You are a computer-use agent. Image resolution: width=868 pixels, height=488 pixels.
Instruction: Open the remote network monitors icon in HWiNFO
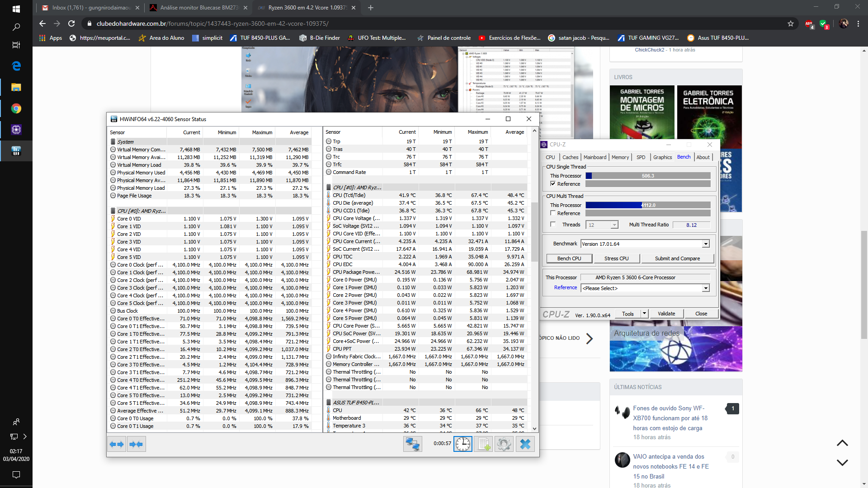click(x=412, y=444)
